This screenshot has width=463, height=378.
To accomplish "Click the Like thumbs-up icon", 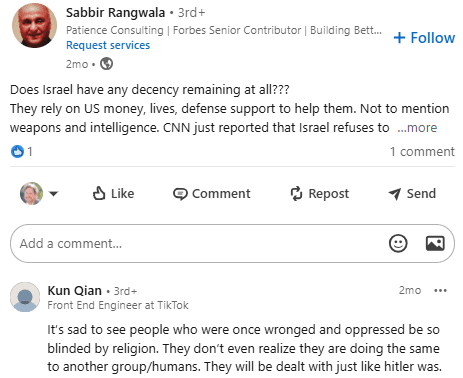I will tap(99, 193).
